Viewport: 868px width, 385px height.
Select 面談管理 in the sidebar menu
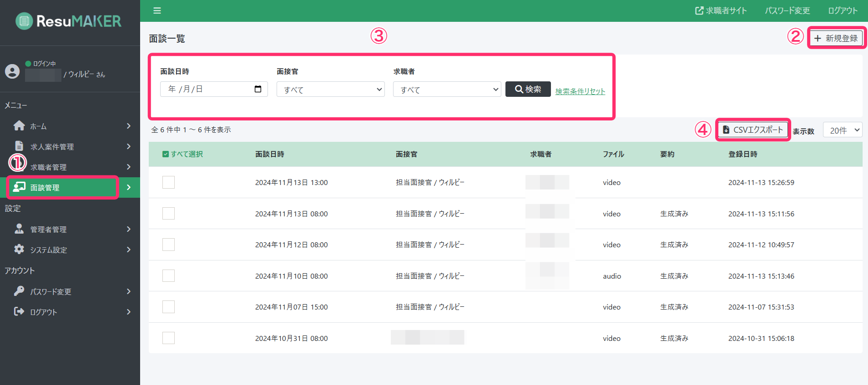point(45,187)
